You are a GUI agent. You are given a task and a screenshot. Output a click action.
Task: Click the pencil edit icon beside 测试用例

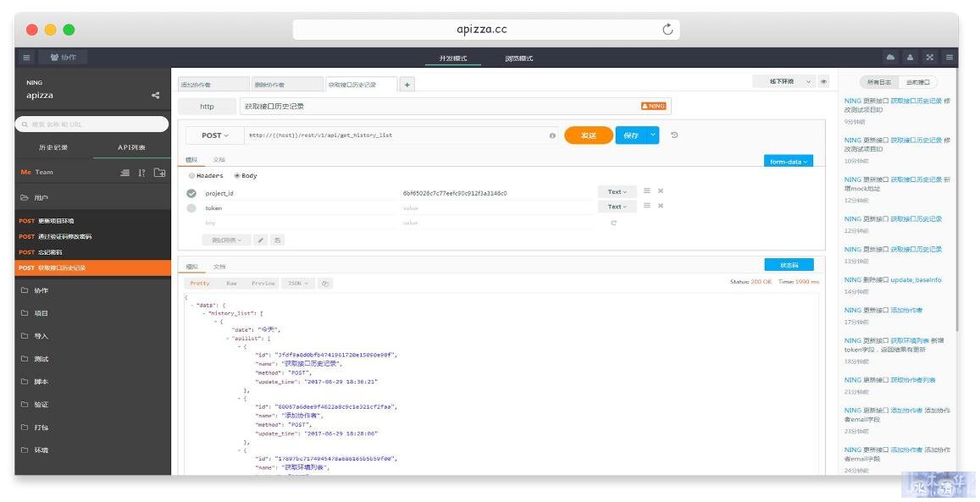click(x=261, y=240)
